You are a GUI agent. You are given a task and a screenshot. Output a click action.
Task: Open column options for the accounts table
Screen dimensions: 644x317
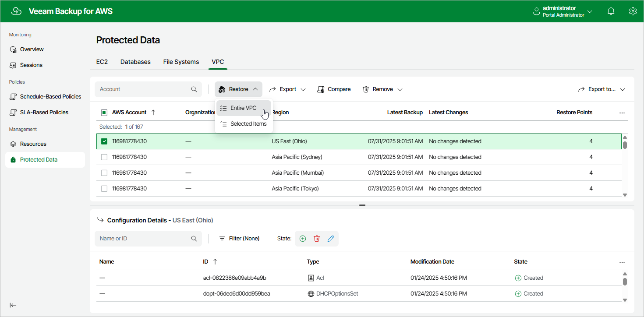(622, 113)
